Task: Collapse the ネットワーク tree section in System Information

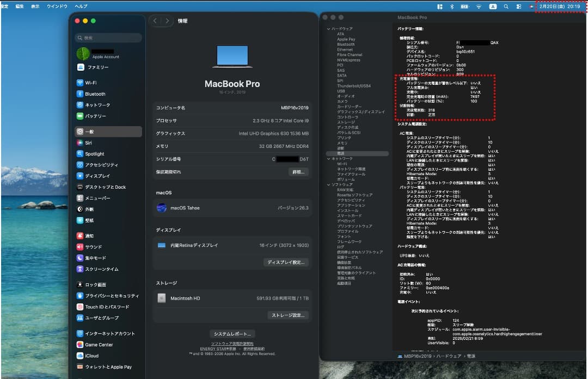Action: click(328, 159)
